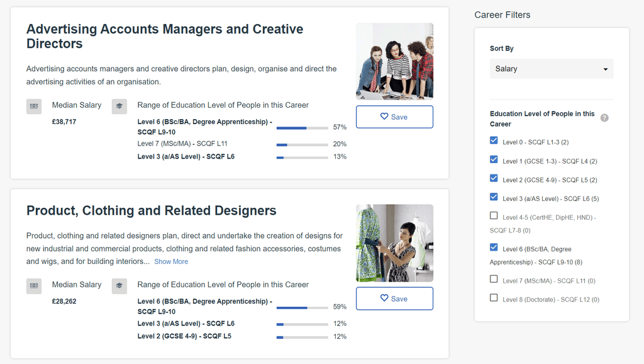The image size is (644, 364).
Task: Click the Median Salary banknote icon for Advertising Accounts Managers
Action: tap(34, 106)
